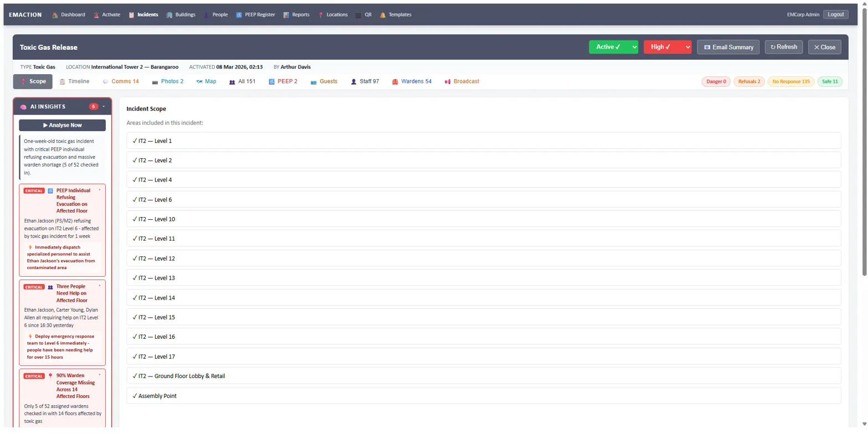Click the Guests ID card icon
This screenshot has height=434, width=868.
pyautogui.click(x=313, y=82)
